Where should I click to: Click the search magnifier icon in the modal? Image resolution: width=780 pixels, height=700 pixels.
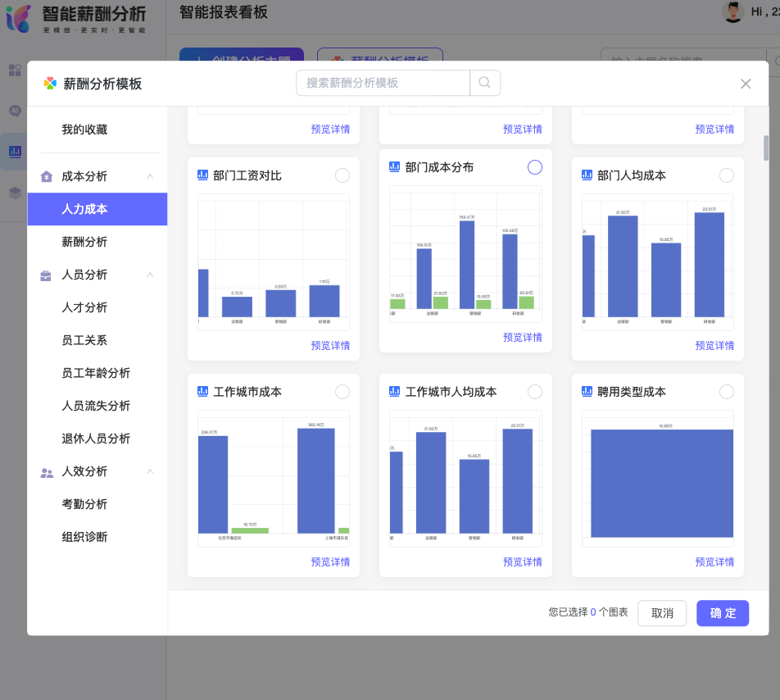pos(484,83)
